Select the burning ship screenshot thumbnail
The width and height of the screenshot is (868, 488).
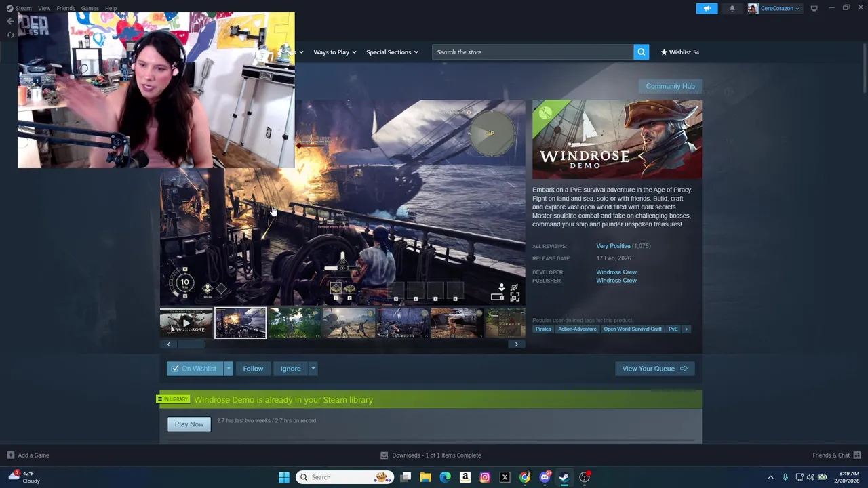click(241, 323)
